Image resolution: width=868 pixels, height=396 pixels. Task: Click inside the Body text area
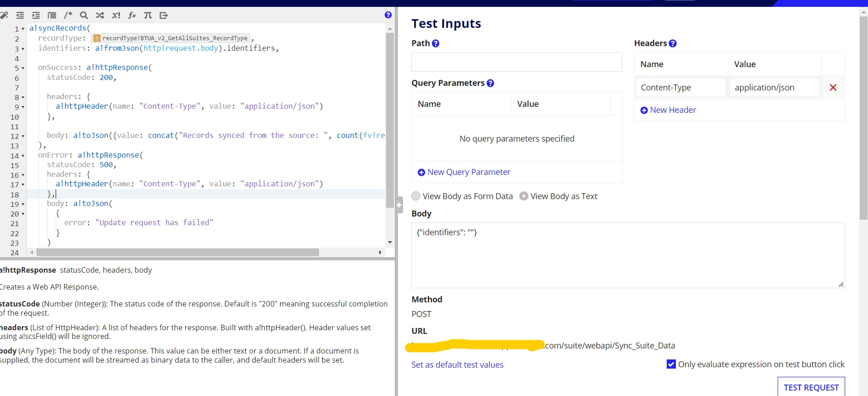click(x=628, y=255)
